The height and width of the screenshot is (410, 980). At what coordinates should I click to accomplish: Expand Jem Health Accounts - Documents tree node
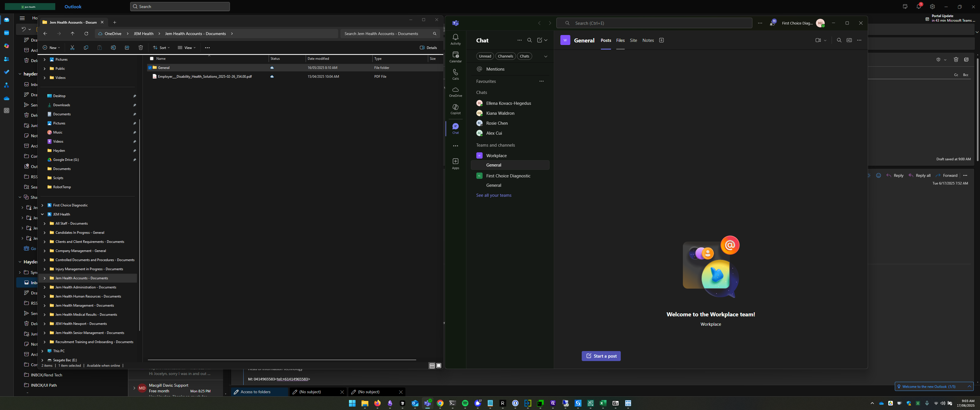coord(44,278)
